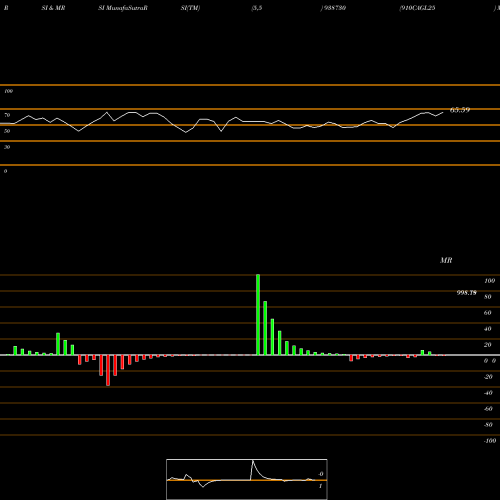Click the '(5,5' parameter text in header
Screen dimensions: 500x500
tap(257, 8)
